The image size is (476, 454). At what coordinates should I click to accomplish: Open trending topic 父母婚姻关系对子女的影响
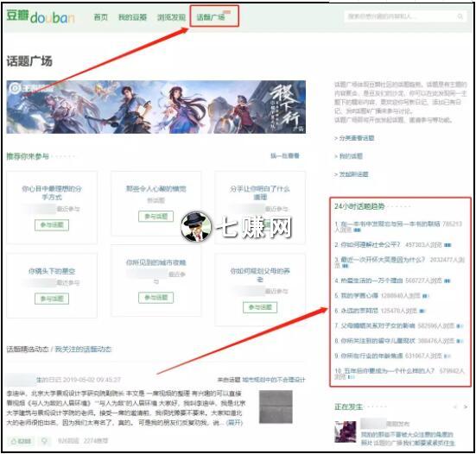coord(378,325)
